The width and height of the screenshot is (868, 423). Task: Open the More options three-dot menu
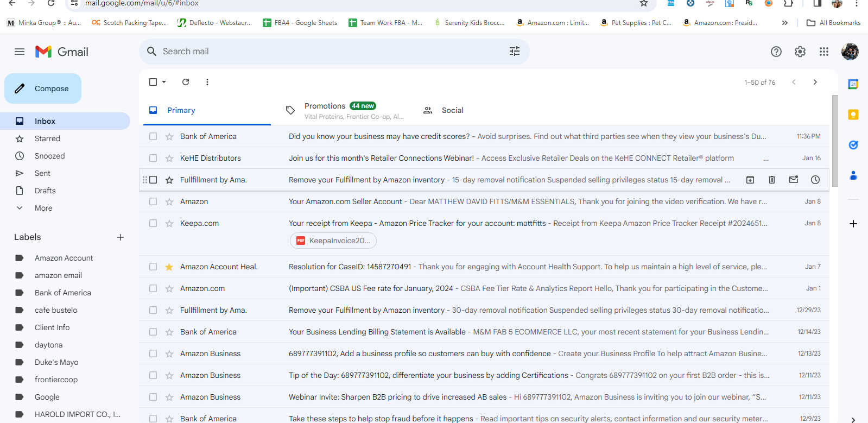point(207,82)
